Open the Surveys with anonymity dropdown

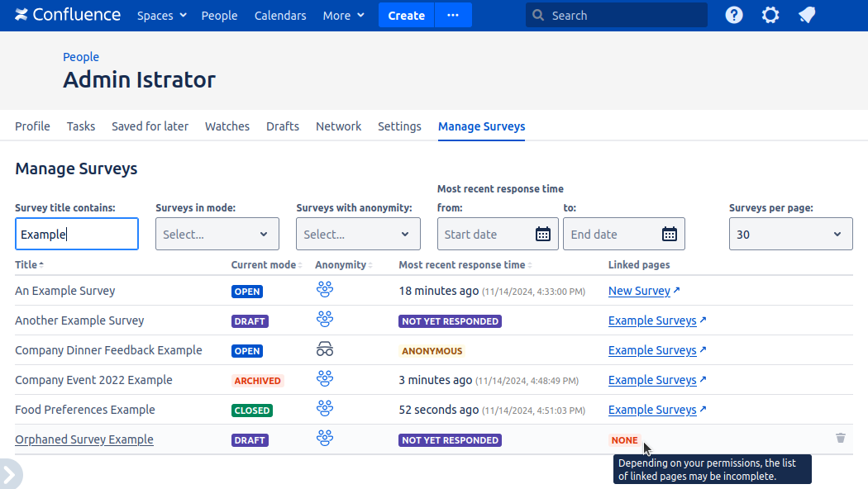coord(357,234)
